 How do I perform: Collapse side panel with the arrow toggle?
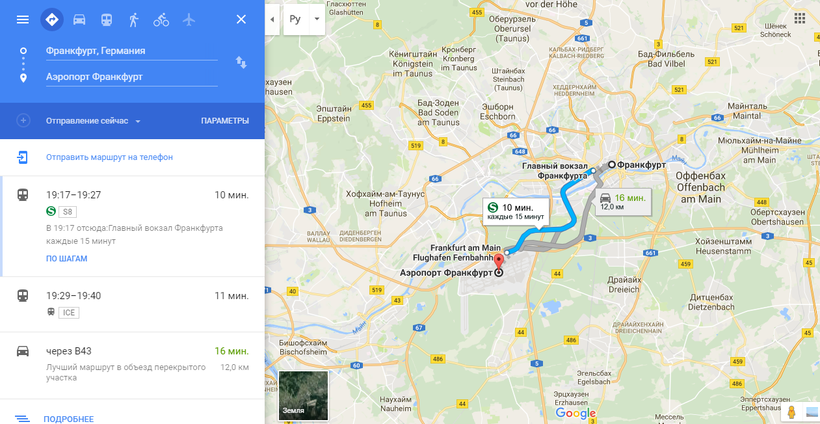point(272,19)
